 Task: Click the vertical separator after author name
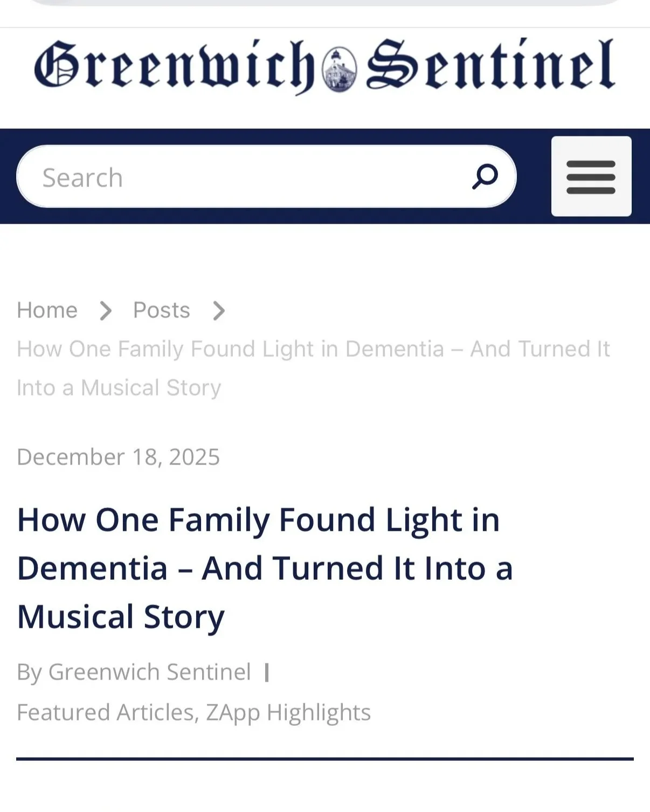267,672
